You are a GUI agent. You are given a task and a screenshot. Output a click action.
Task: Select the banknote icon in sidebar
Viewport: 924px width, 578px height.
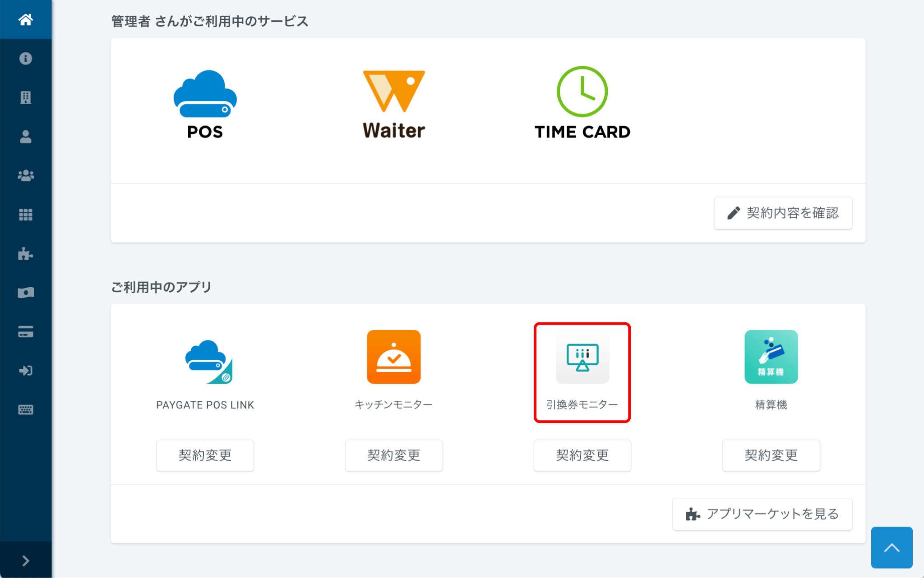pos(26,293)
